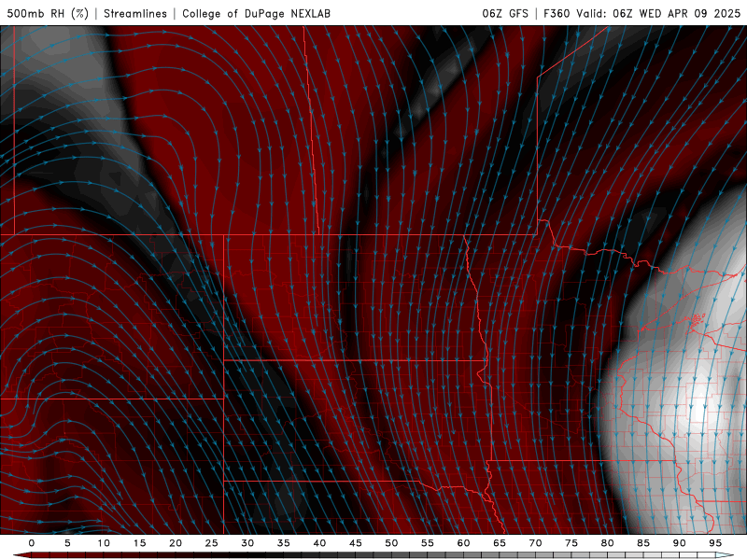Image resolution: width=747 pixels, height=560 pixels.
Task: Click the colorbar scale label "20"
Action: click(x=176, y=543)
